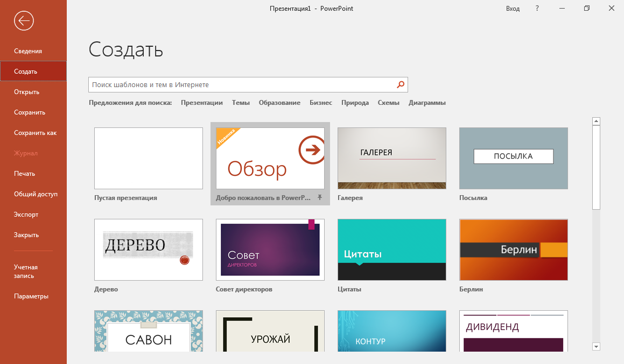Select Создать in the sidebar
624x364 pixels.
[33, 72]
